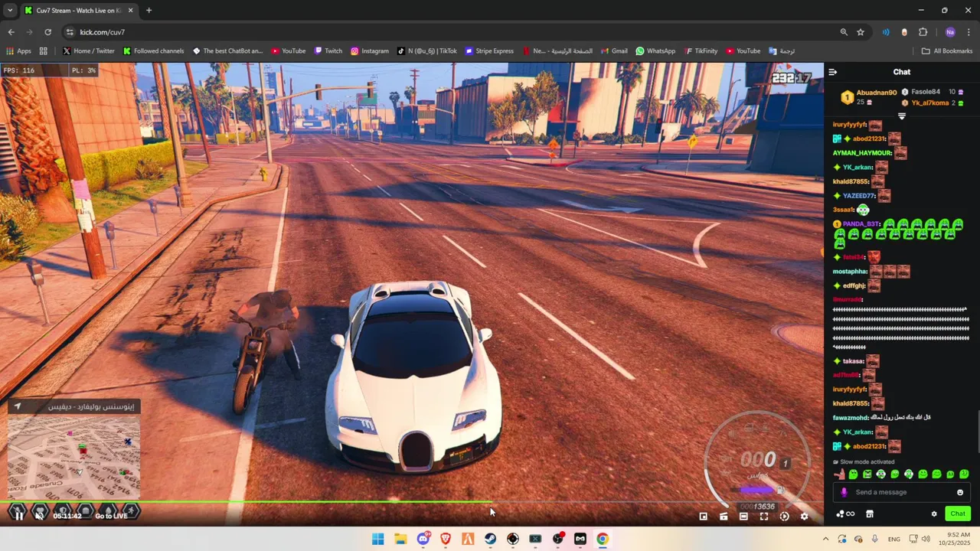Open channel points infinity icon
980x551 pixels.
tap(846, 514)
